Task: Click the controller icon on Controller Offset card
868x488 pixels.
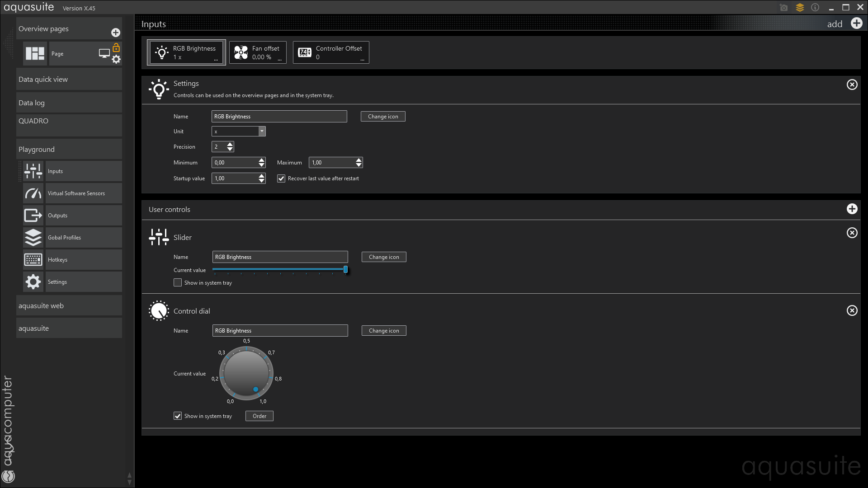Action: (x=305, y=53)
